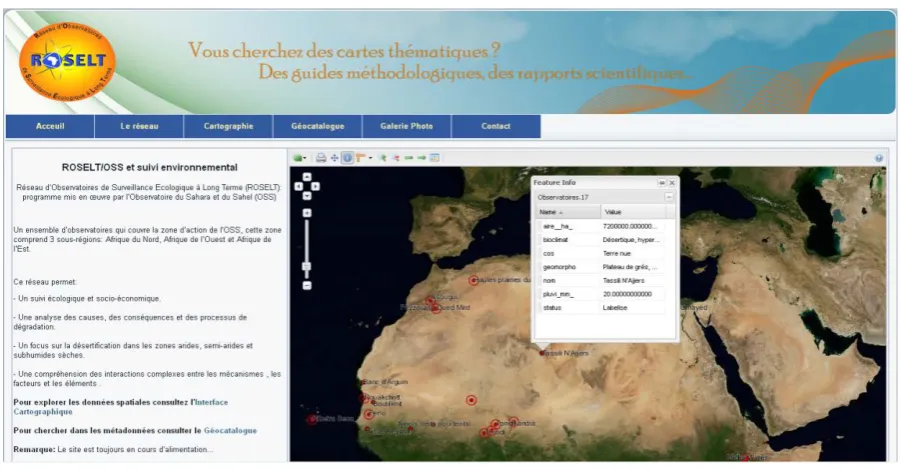Pan the map east with right arrow
The width and height of the screenshot is (901, 474).
click(x=315, y=187)
